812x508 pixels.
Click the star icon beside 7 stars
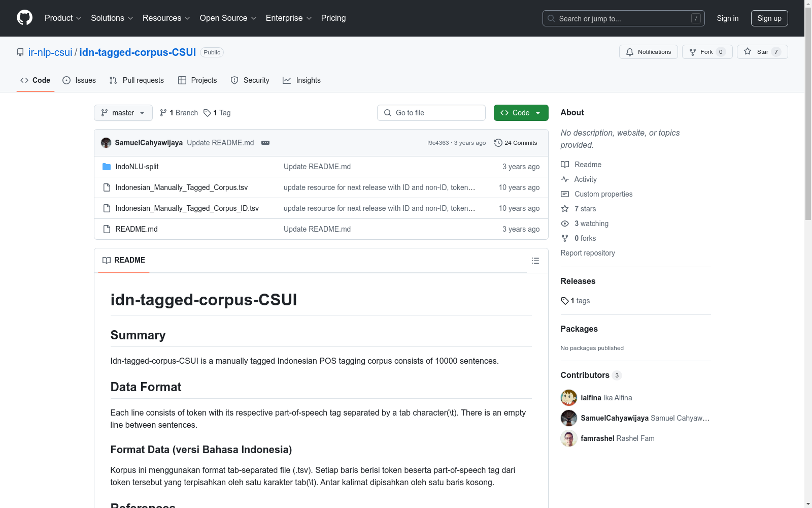click(x=565, y=209)
